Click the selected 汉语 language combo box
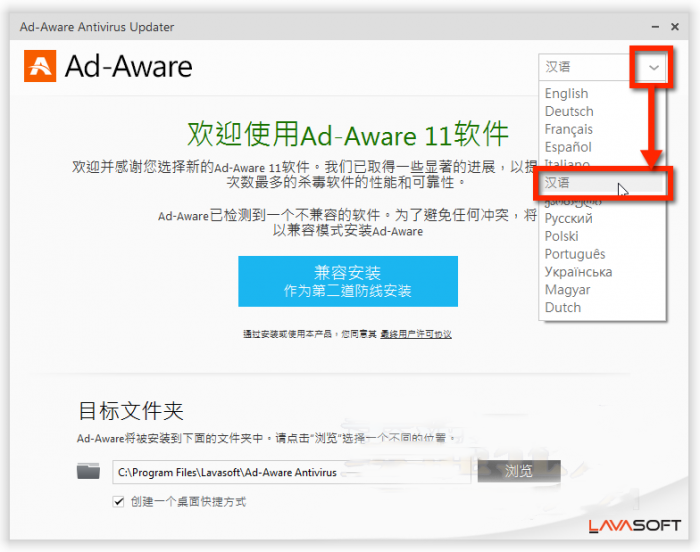The height and width of the screenshot is (552, 700). [x=602, y=67]
